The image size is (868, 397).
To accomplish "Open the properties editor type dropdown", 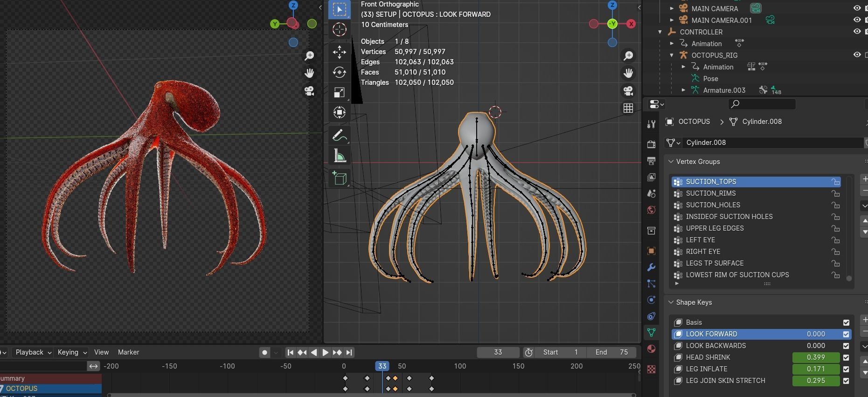I will (656, 104).
